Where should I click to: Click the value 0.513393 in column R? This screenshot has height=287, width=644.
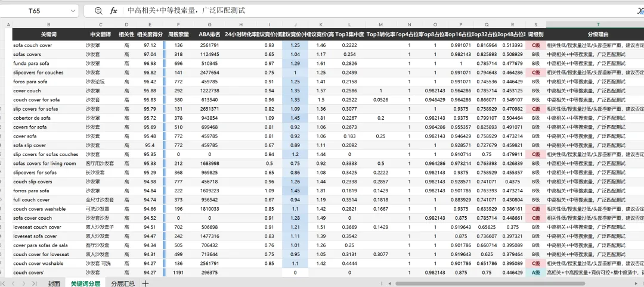point(513,45)
